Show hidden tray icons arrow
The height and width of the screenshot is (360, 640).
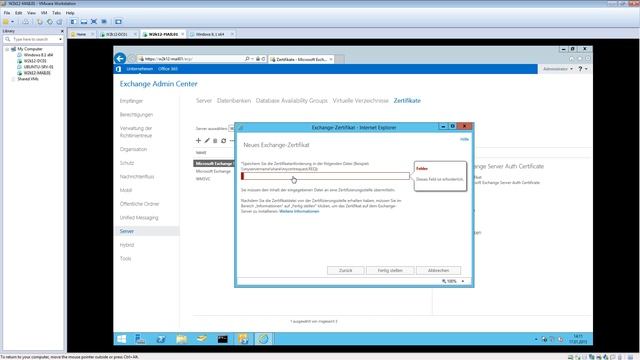coord(536,339)
